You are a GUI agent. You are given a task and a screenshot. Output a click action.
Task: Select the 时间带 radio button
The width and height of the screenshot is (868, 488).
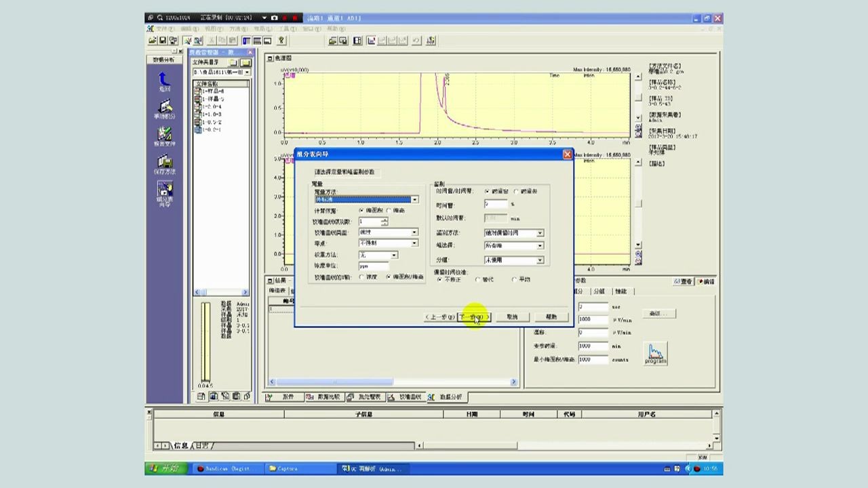point(516,191)
